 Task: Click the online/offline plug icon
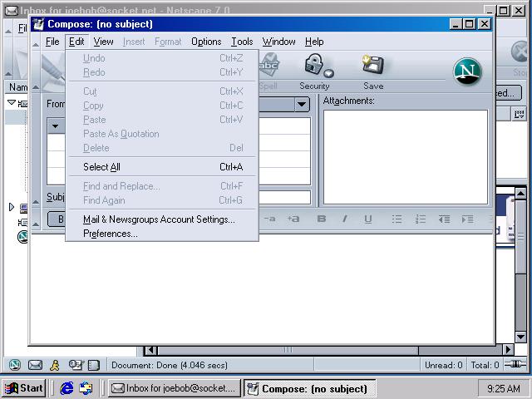point(515,364)
